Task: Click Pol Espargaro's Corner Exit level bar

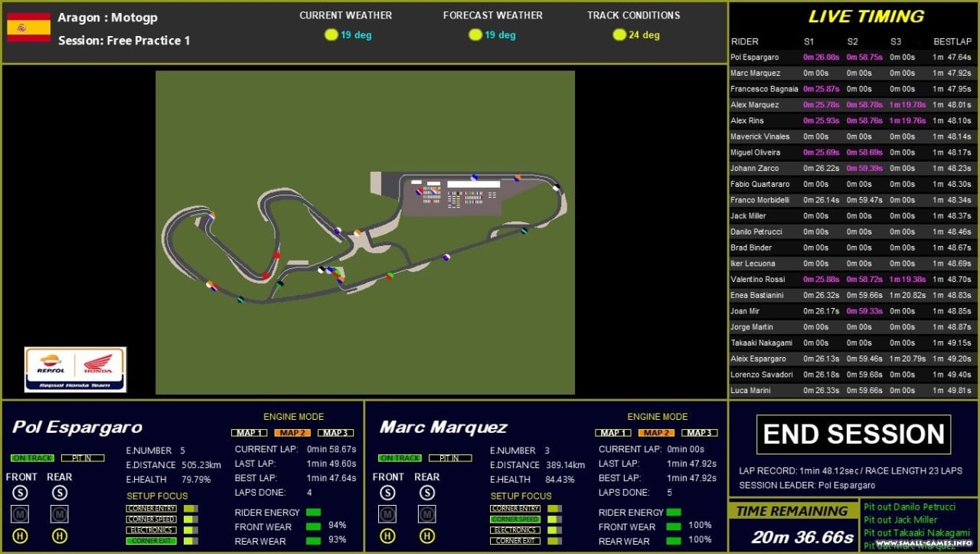Action: pyautogui.click(x=191, y=541)
